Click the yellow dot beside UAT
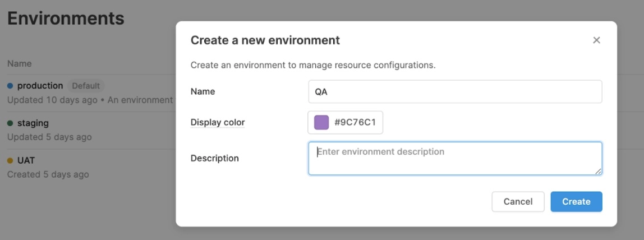The height and width of the screenshot is (240, 644). coord(10,160)
